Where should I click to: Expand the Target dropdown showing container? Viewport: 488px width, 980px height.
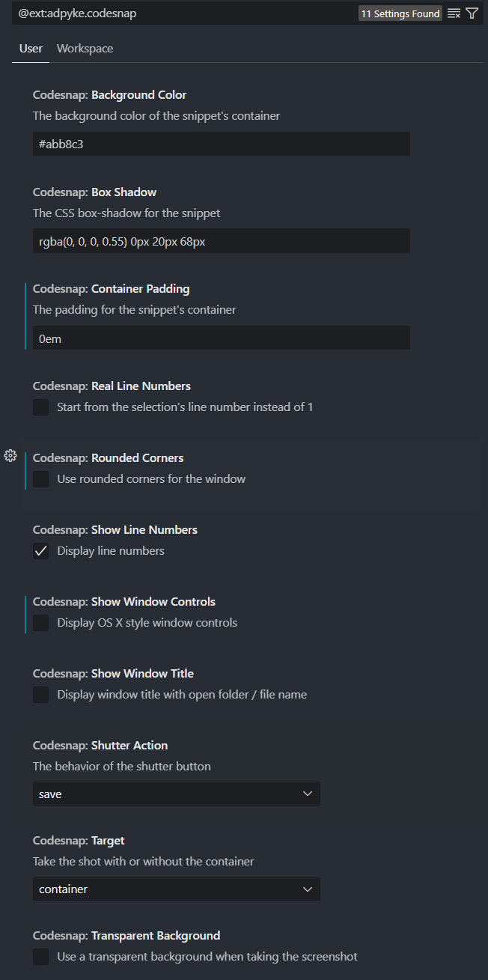tap(177, 889)
